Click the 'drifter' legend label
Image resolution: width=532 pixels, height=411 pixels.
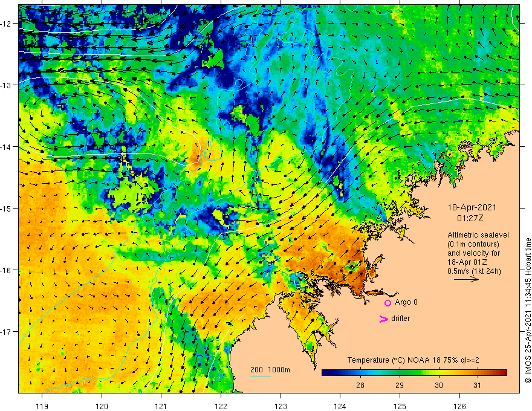pos(400,319)
